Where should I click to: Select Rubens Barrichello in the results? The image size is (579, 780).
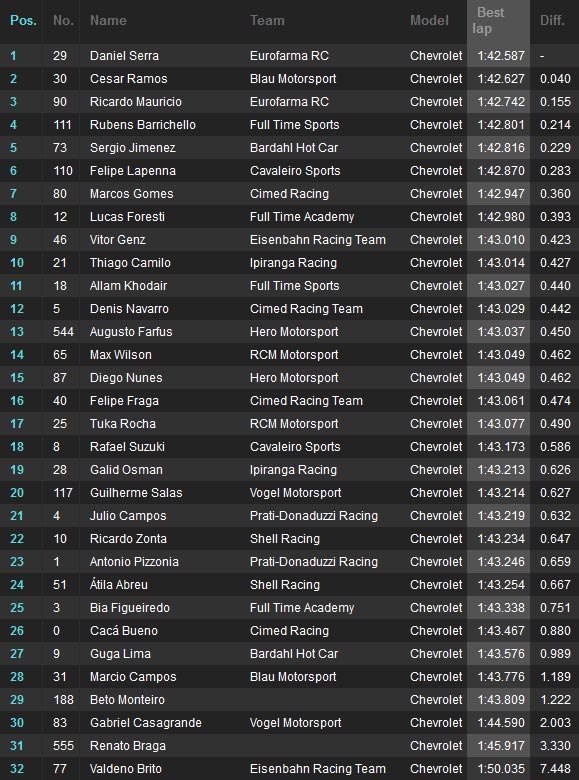coord(143,125)
